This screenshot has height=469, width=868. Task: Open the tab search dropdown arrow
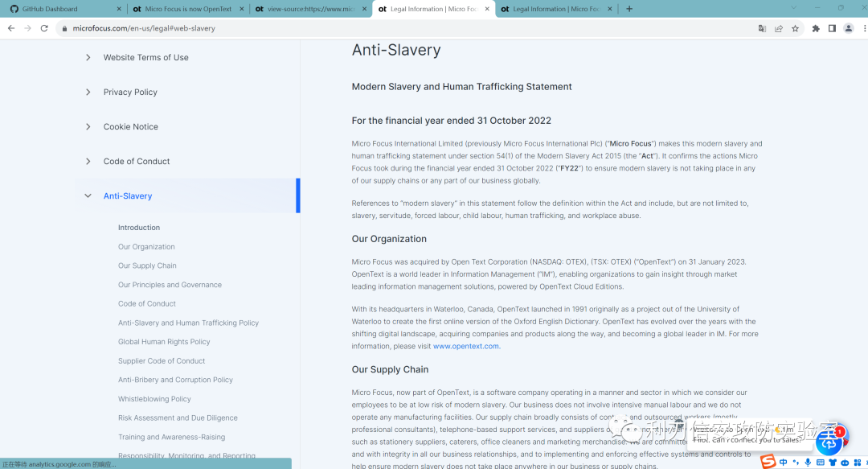[x=793, y=8]
